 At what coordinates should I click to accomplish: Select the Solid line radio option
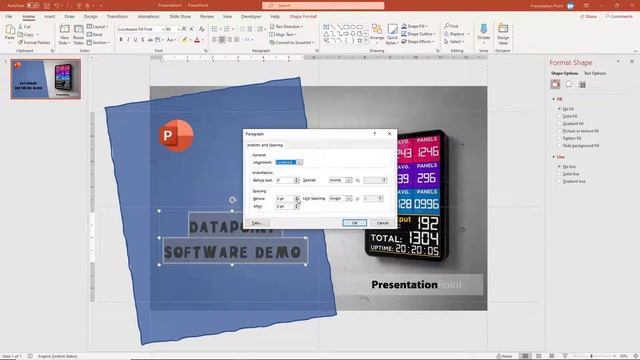click(x=559, y=174)
